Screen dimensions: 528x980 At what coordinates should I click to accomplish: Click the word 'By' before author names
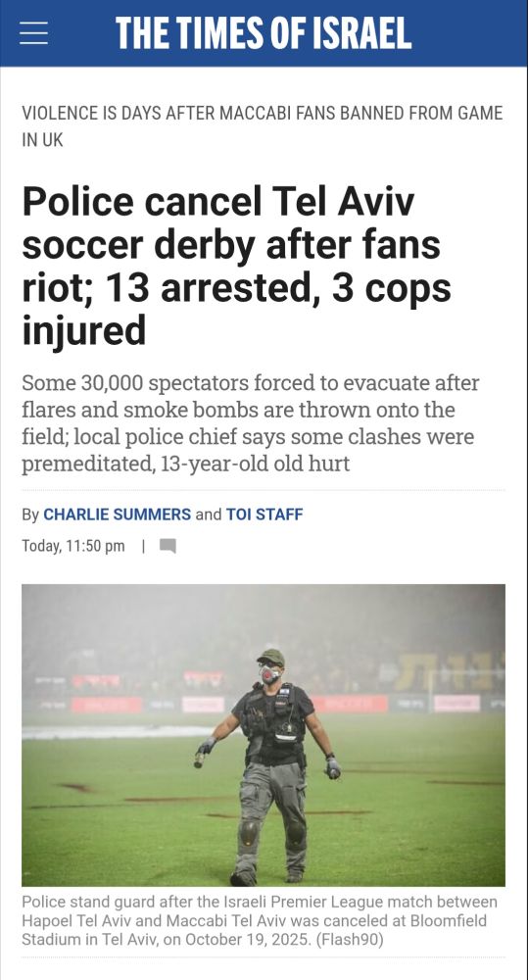pos(30,515)
